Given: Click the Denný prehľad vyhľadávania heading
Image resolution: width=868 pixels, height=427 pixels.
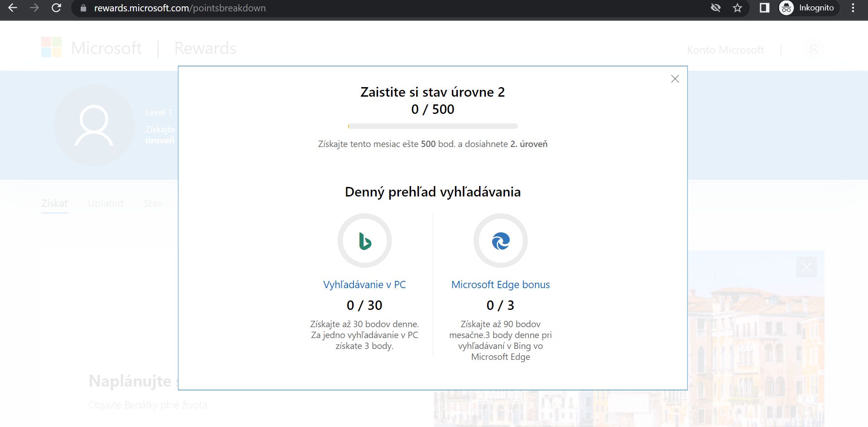Looking at the screenshot, I should click(x=433, y=192).
